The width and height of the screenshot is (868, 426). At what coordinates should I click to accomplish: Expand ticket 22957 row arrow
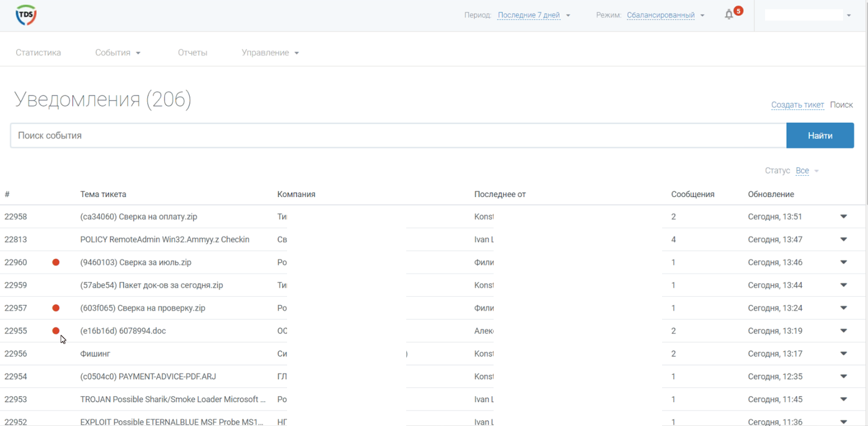tap(844, 308)
